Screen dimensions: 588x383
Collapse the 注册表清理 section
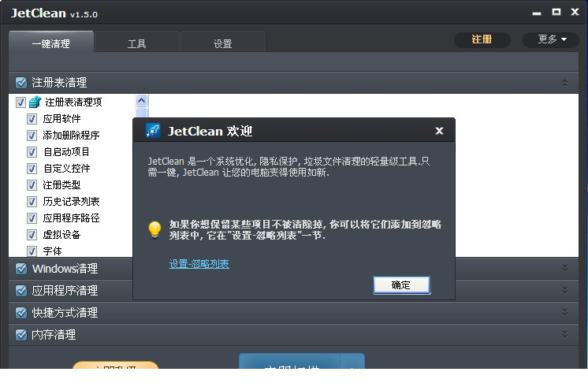564,83
